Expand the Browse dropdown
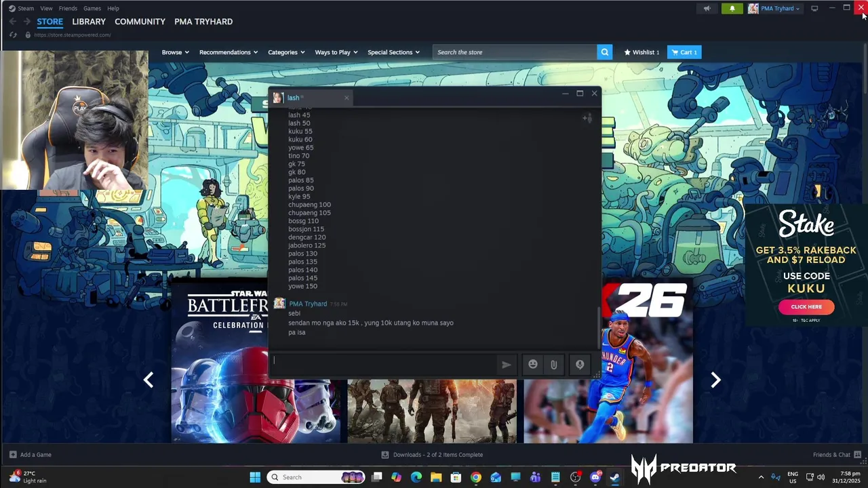 click(175, 52)
